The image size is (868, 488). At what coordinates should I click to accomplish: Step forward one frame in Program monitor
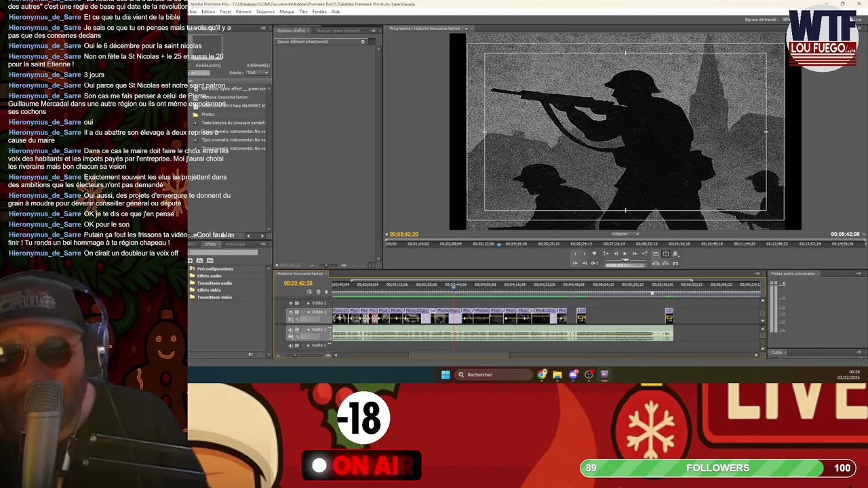(x=635, y=253)
